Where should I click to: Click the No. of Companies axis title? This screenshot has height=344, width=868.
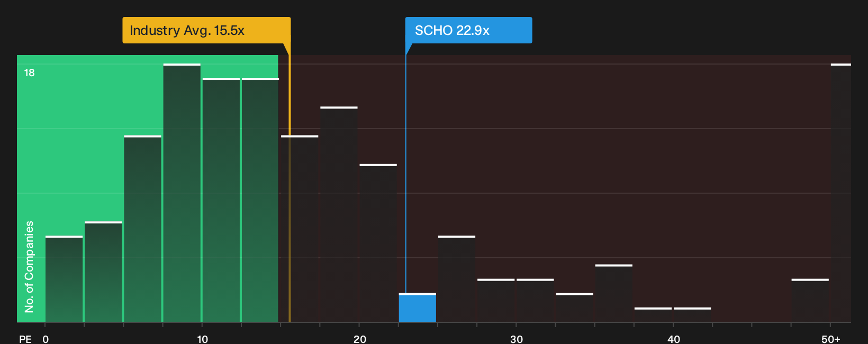29,266
